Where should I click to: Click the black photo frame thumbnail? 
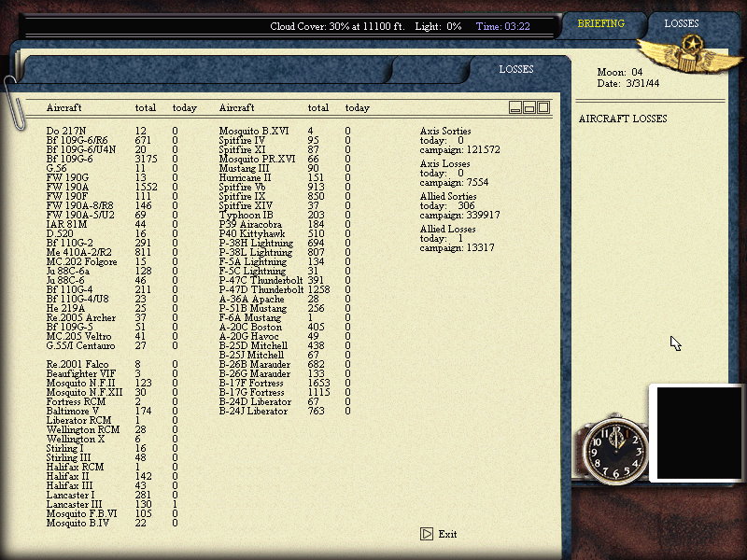[x=698, y=433]
